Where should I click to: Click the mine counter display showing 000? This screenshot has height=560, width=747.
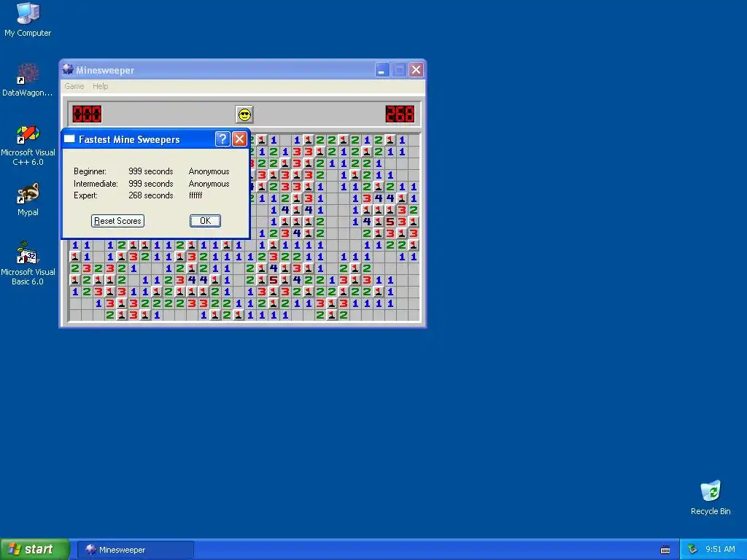[87, 114]
